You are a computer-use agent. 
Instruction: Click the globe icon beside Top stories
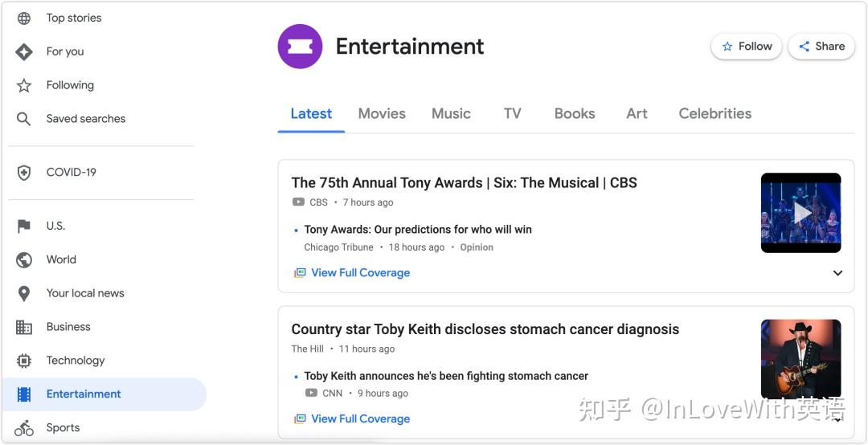pos(24,18)
